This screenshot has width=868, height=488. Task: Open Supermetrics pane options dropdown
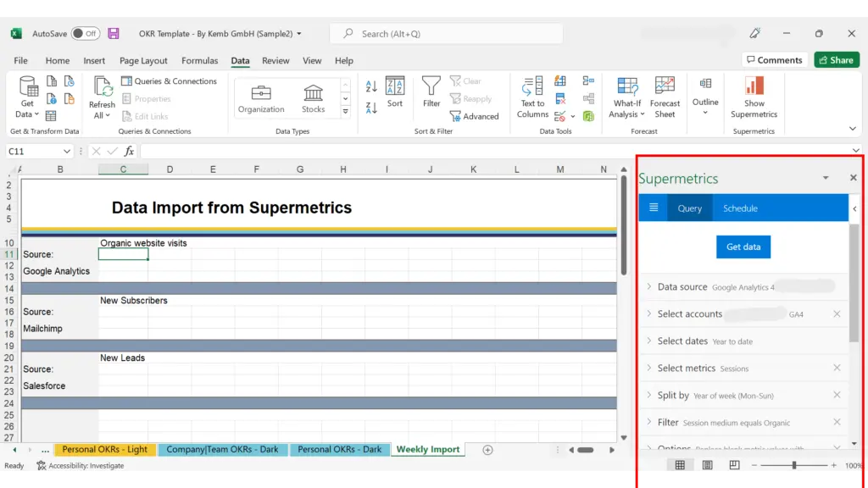(826, 178)
